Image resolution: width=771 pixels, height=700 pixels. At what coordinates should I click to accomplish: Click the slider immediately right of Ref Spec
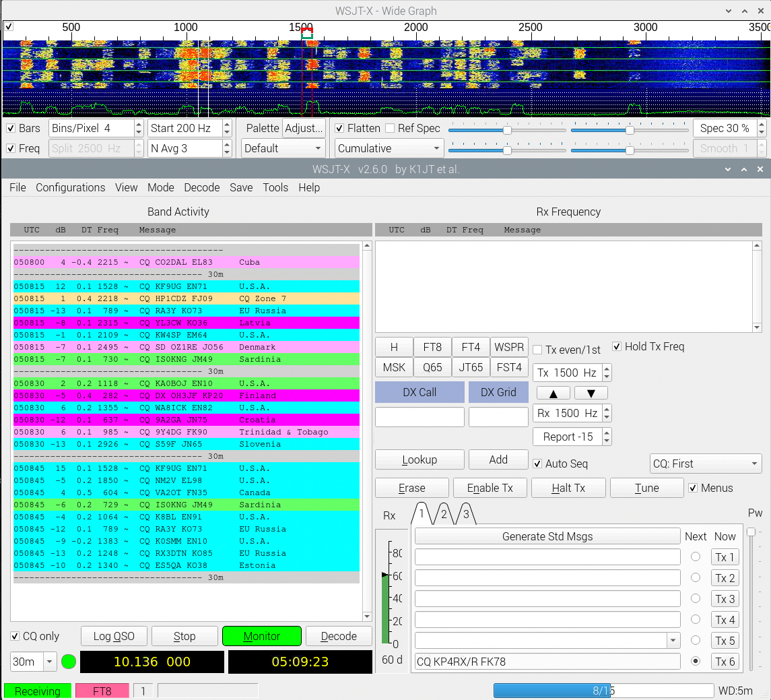(x=507, y=130)
